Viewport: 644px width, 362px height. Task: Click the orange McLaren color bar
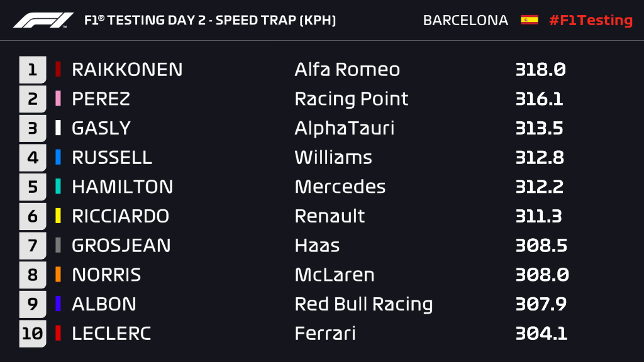[x=58, y=274]
